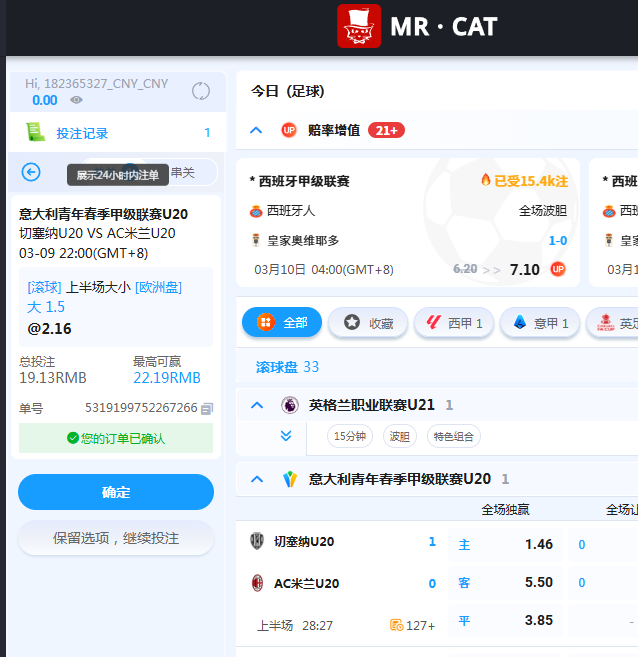Click the 切塞纳U20 team name

304,541
